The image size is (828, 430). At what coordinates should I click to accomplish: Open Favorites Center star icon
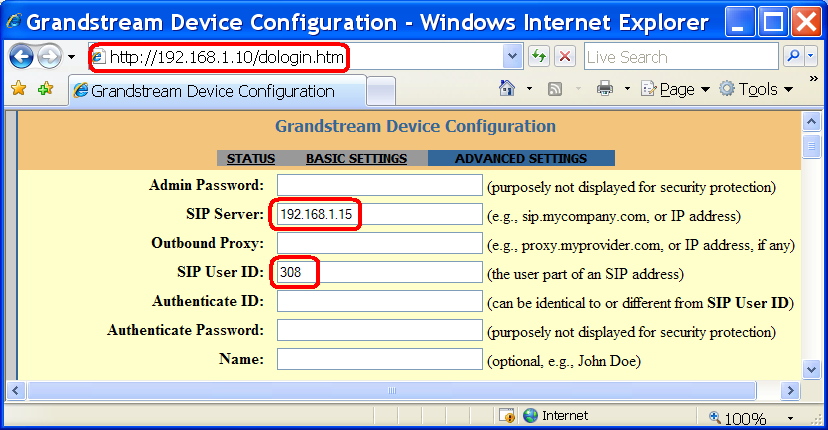point(18,88)
